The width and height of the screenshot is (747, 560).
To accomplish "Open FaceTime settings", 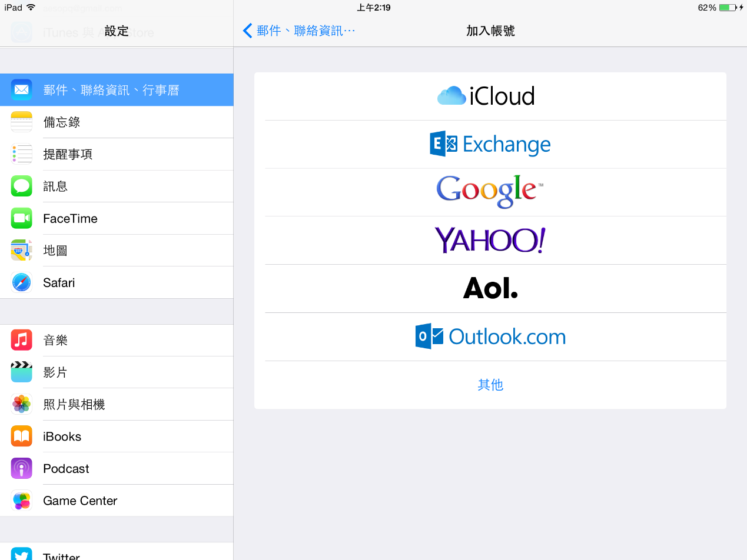I will point(117,218).
